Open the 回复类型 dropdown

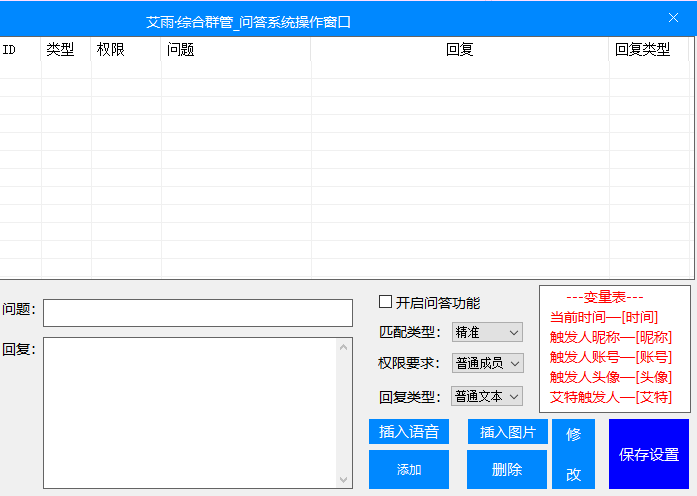pyautogui.click(x=487, y=396)
